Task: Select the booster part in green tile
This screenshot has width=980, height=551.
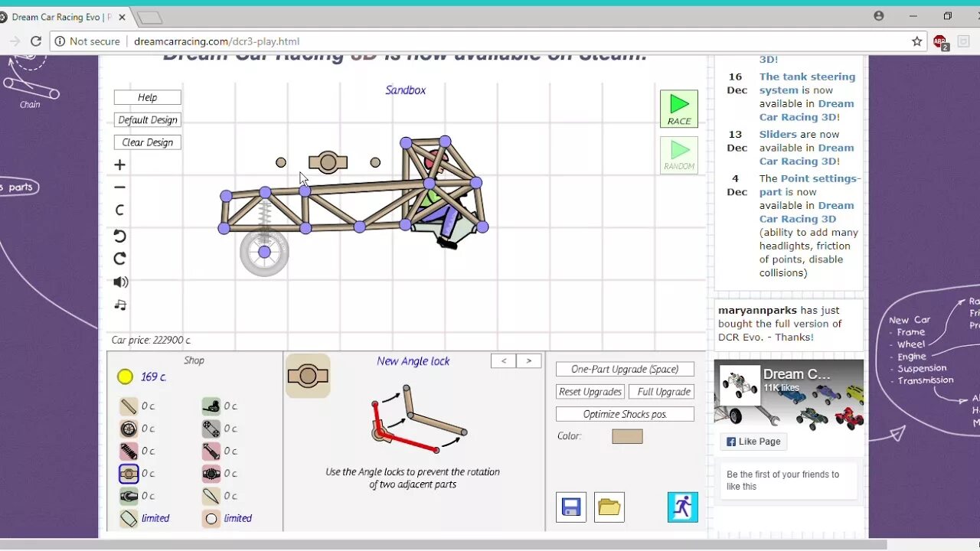Action: pyautogui.click(x=129, y=496)
